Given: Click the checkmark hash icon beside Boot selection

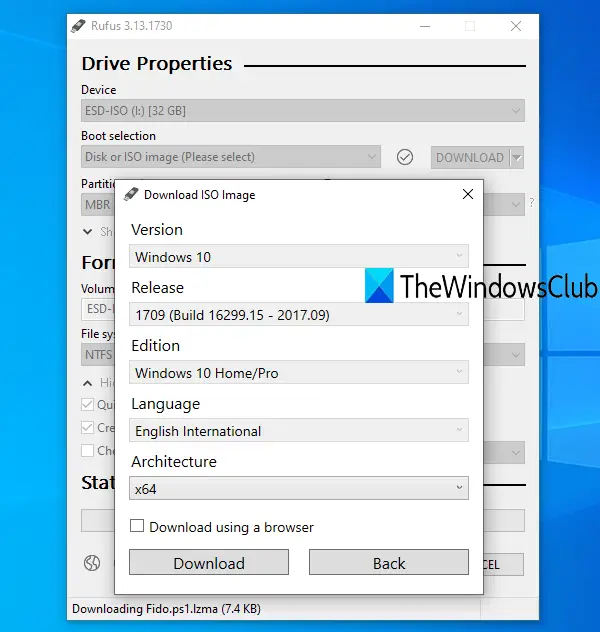Looking at the screenshot, I should (x=405, y=157).
